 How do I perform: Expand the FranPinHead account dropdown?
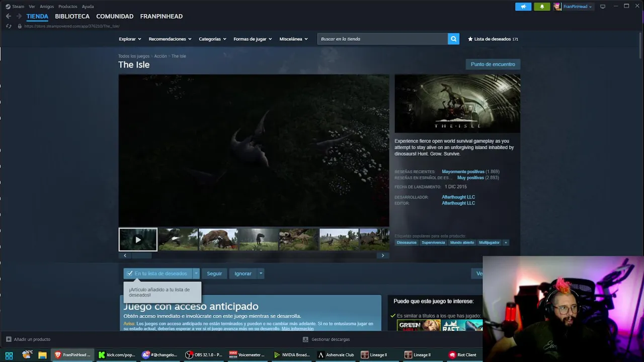point(590,7)
